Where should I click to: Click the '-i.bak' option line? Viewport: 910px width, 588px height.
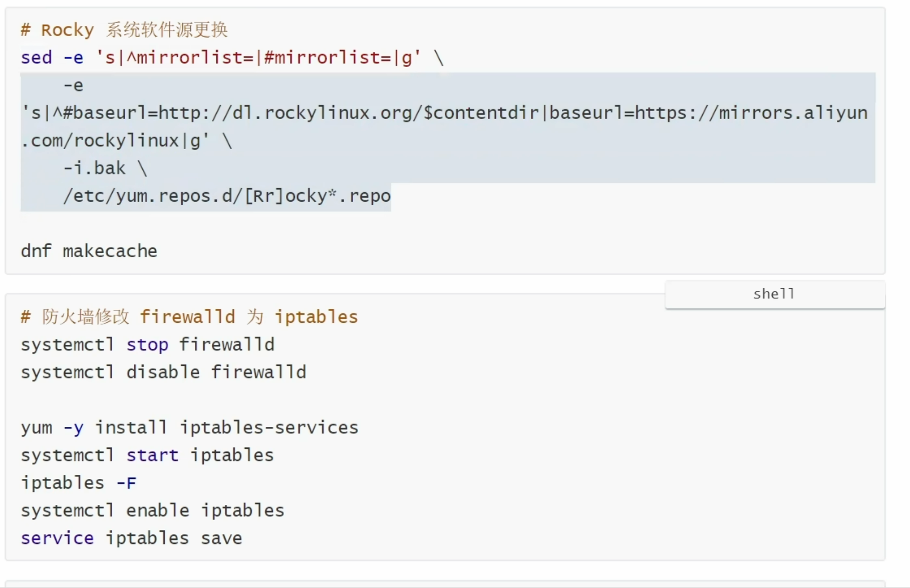pos(105,168)
